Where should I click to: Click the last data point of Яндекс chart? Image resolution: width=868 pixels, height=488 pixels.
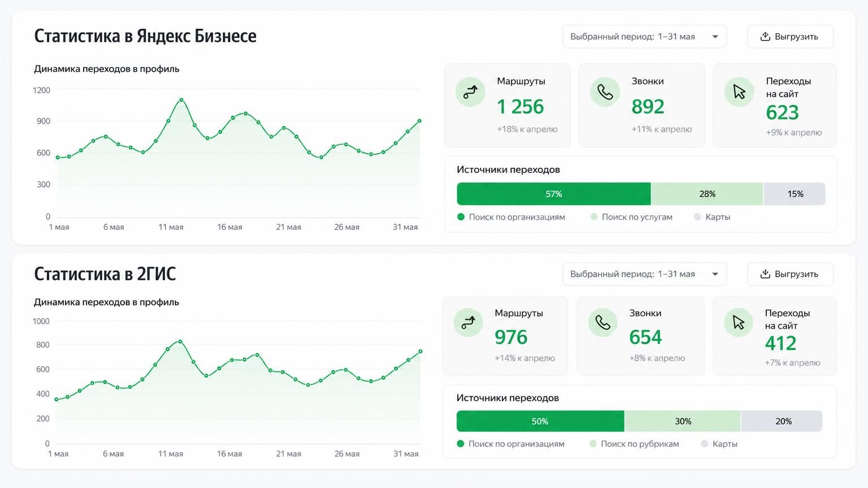419,121
